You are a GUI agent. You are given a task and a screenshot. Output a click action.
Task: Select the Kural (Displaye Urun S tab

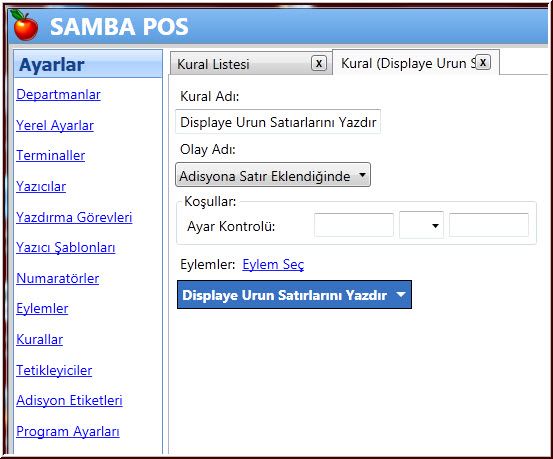(416, 63)
